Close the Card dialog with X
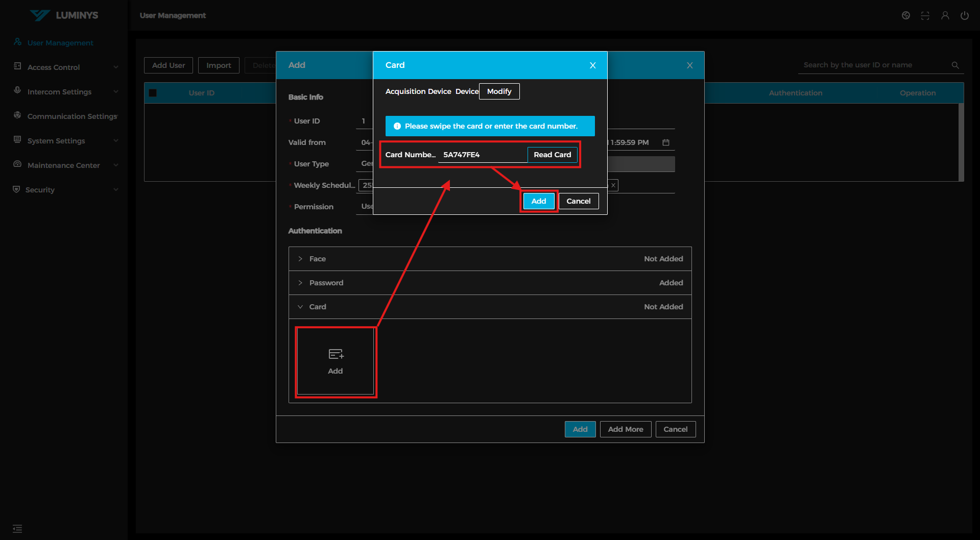Viewport: 980px width, 540px height. [592, 65]
